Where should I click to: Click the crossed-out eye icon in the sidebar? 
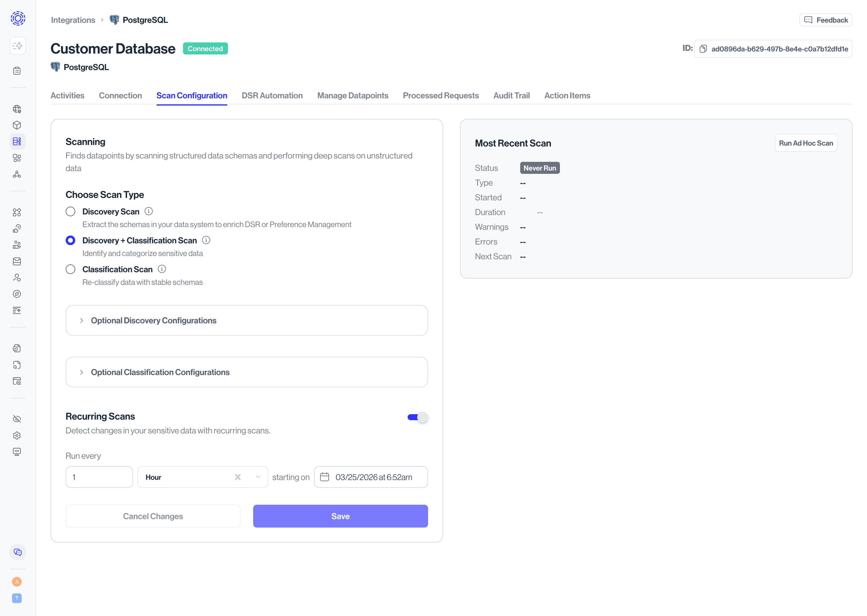[x=17, y=419]
